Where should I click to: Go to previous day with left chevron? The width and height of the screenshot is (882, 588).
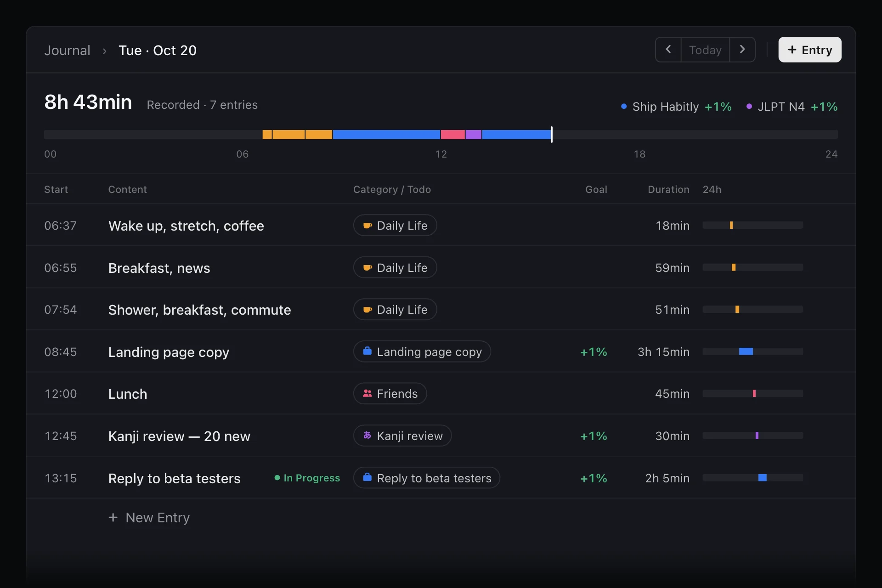668,50
